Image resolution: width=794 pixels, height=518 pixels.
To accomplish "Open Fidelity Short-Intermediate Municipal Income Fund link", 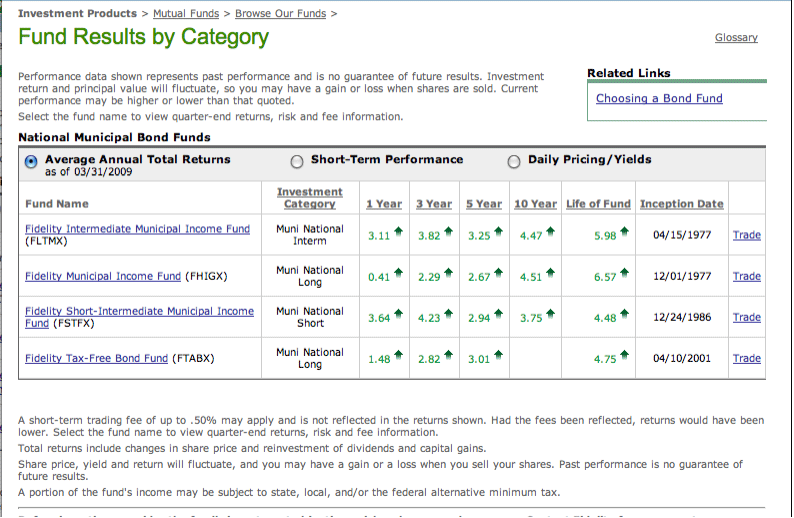I will (x=139, y=317).
